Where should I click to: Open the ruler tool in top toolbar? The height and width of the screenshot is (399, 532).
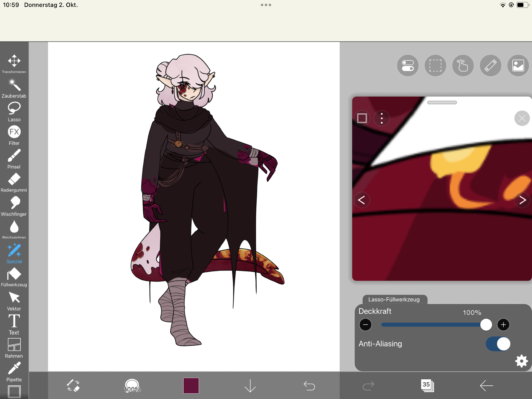click(490, 66)
